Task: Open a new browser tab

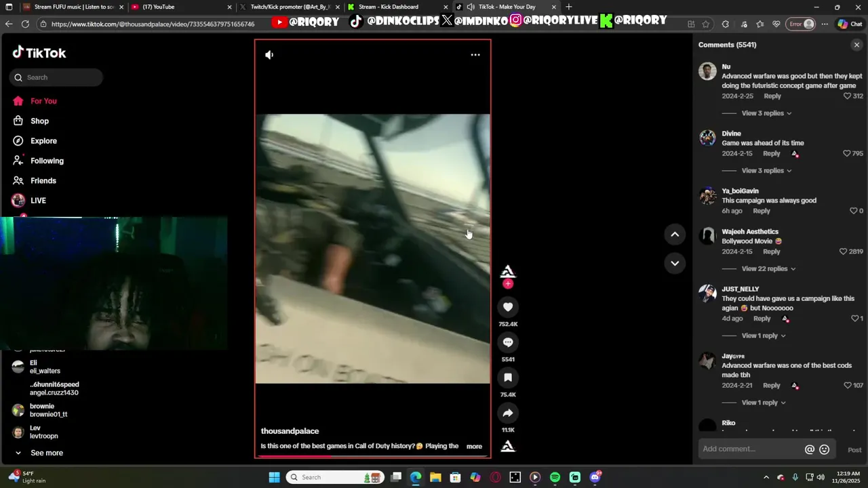Action: (x=569, y=7)
